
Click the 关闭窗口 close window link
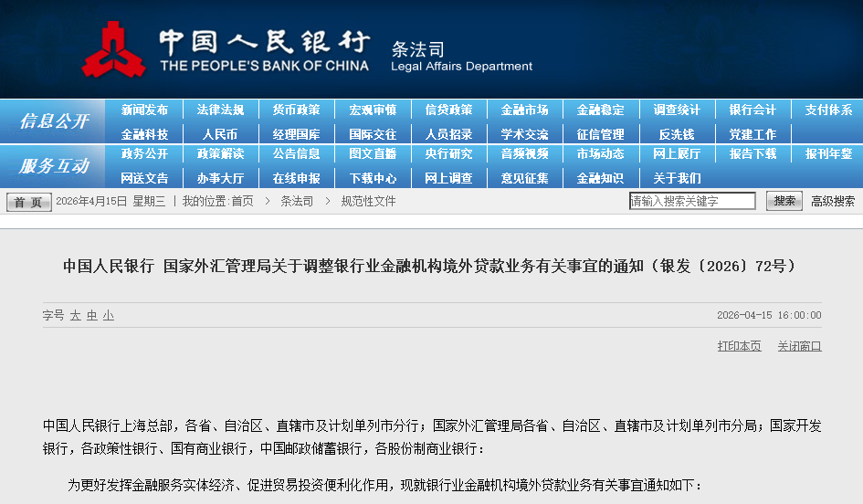point(799,346)
